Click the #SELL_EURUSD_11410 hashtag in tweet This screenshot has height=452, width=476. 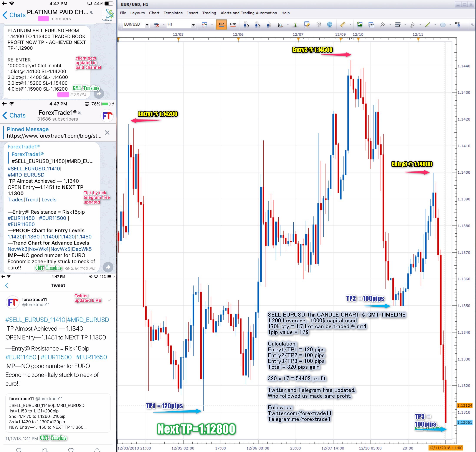35,320
